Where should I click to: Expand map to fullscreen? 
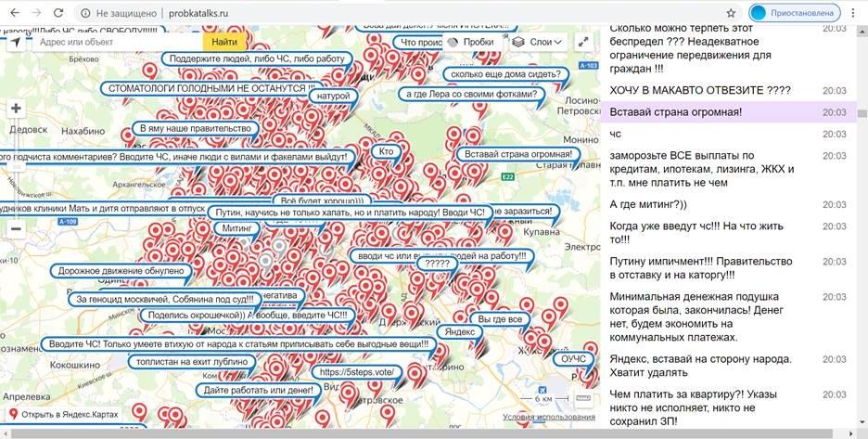[583, 42]
